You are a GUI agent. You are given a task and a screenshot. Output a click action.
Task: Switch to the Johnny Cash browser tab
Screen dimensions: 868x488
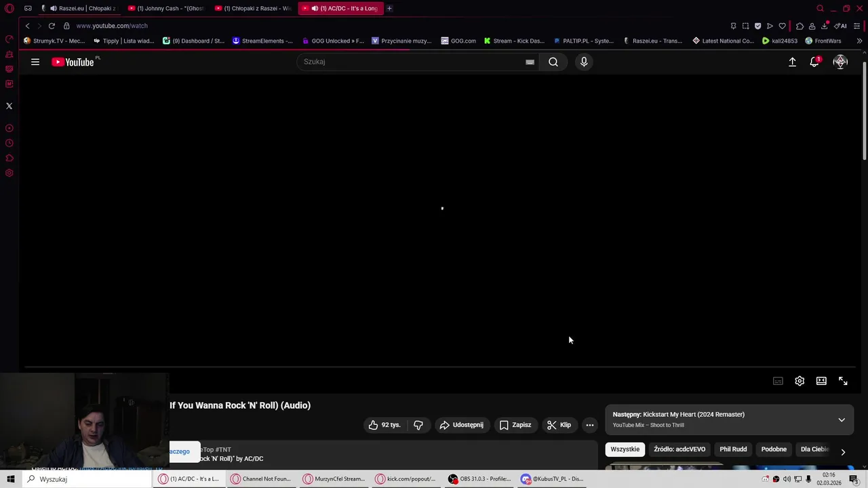(166, 8)
